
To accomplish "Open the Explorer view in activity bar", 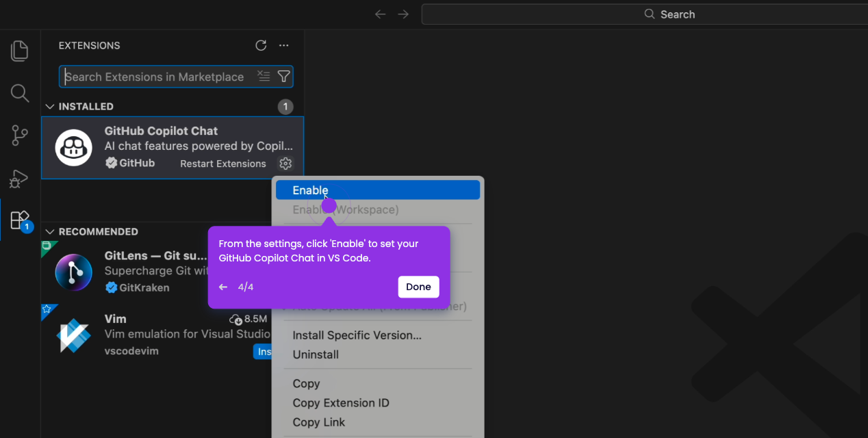I will pyautogui.click(x=20, y=51).
